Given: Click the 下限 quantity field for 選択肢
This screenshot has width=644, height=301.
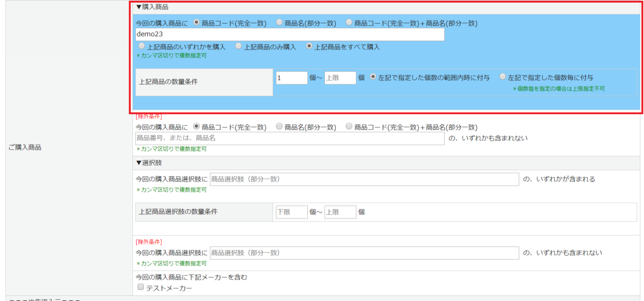Looking at the screenshot, I should (291, 212).
